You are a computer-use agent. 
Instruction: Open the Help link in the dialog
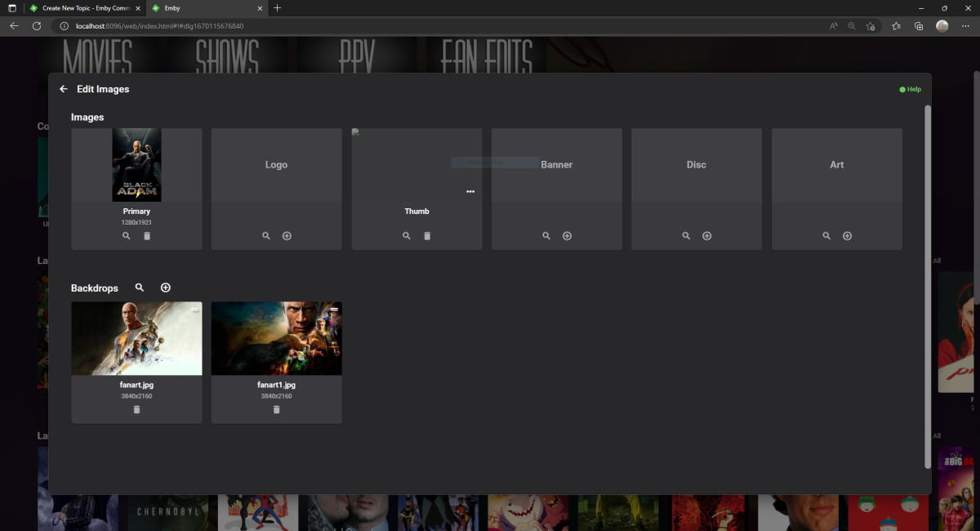click(910, 90)
